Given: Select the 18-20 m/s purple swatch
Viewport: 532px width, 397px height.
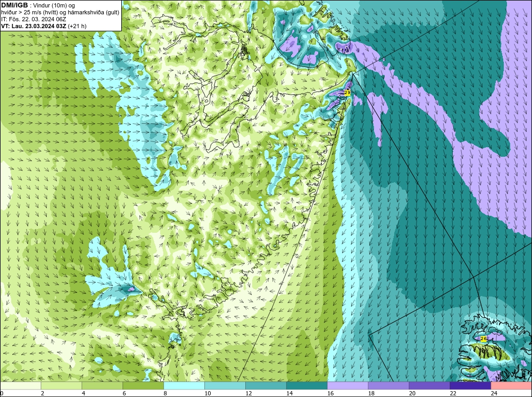Looking at the screenshot, I should coord(388,386).
